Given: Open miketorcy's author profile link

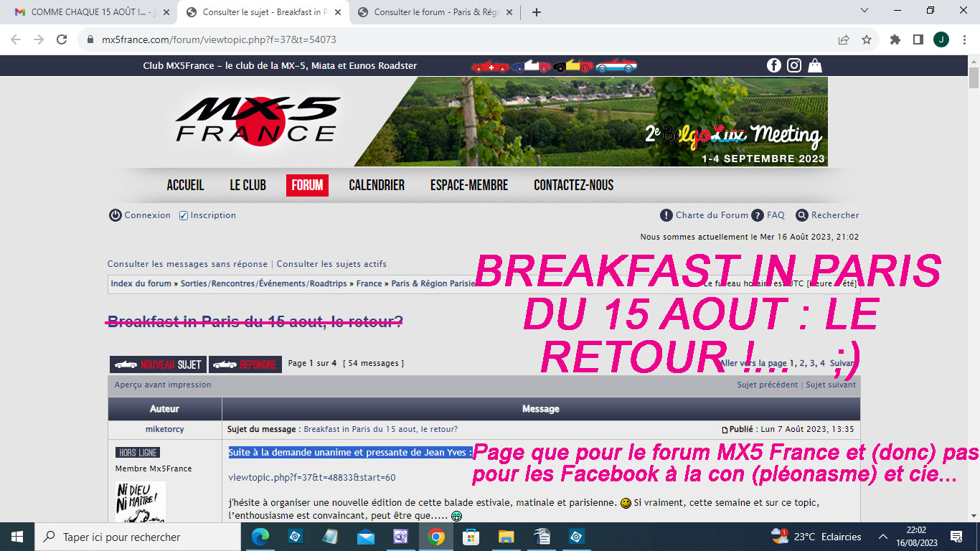Looking at the screenshot, I should [x=164, y=429].
